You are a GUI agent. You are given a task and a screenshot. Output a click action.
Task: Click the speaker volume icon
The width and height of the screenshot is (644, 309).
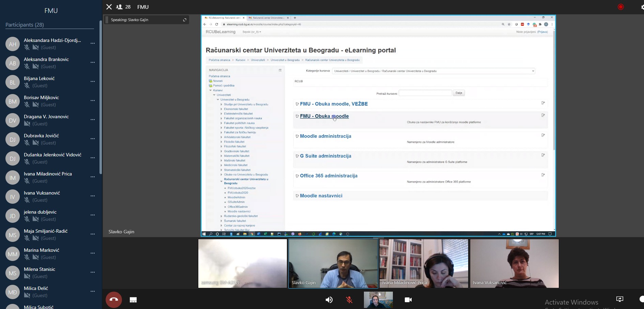329,300
